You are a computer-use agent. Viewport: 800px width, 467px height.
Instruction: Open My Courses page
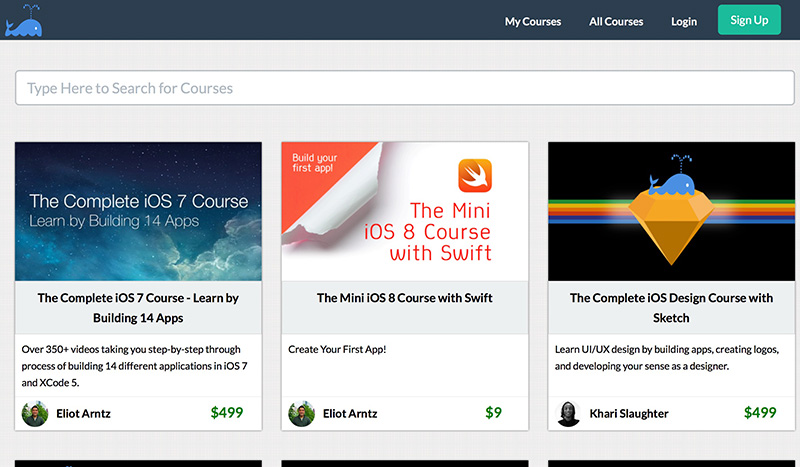(x=533, y=21)
